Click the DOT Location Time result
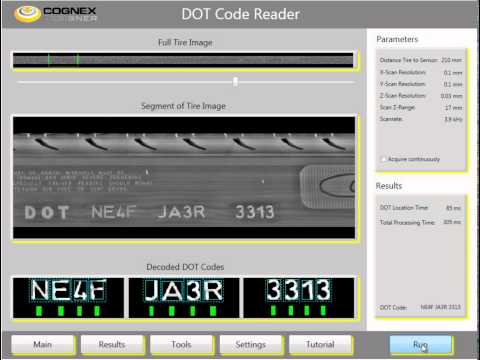480x360 pixels. pos(453,208)
